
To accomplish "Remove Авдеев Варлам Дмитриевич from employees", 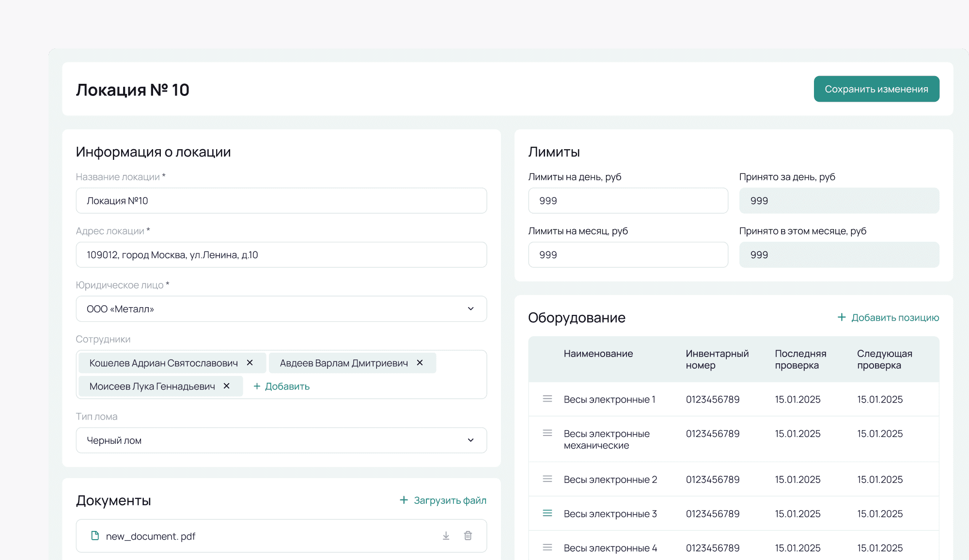I will click(x=420, y=363).
